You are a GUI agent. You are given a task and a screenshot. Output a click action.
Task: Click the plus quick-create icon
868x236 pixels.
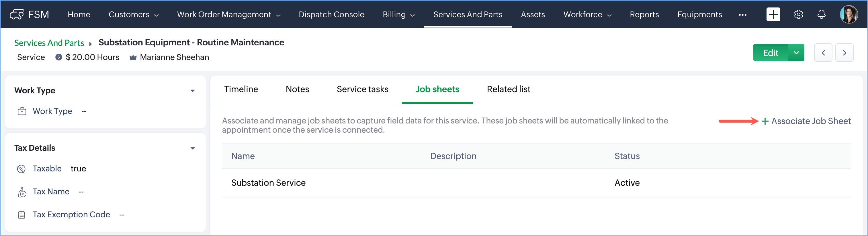tap(773, 14)
